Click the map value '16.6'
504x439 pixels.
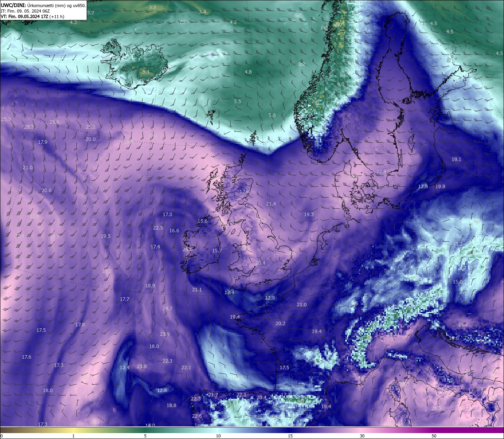[x=174, y=231]
